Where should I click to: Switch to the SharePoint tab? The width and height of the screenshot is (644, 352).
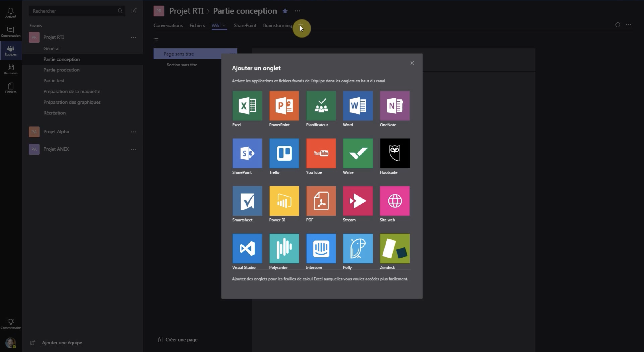point(245,25)
